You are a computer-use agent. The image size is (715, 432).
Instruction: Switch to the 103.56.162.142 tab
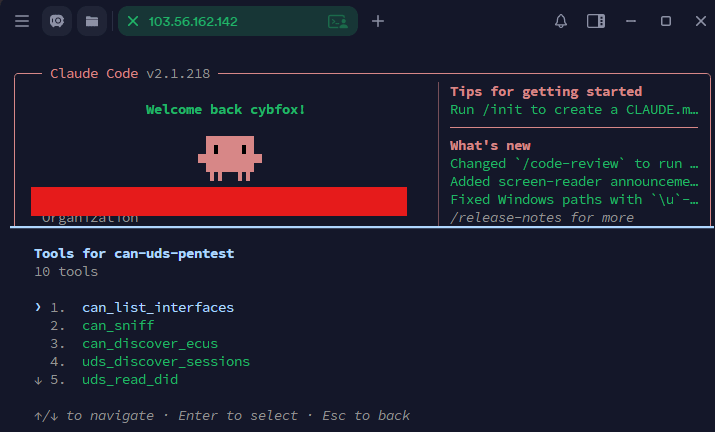pos(238,21)
